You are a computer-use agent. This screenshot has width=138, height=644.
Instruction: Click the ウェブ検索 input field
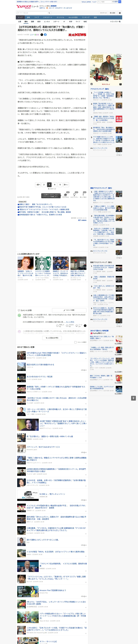click(x=104, y=2)
